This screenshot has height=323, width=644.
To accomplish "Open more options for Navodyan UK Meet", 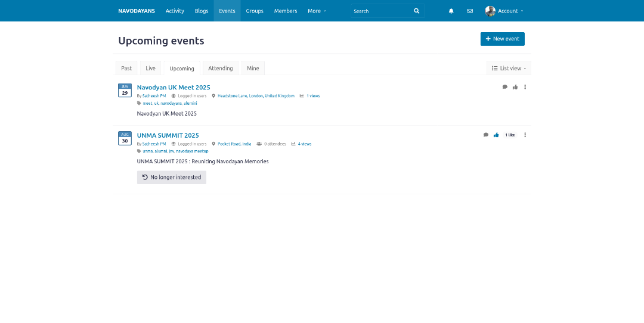I will [x=525, y=87].
